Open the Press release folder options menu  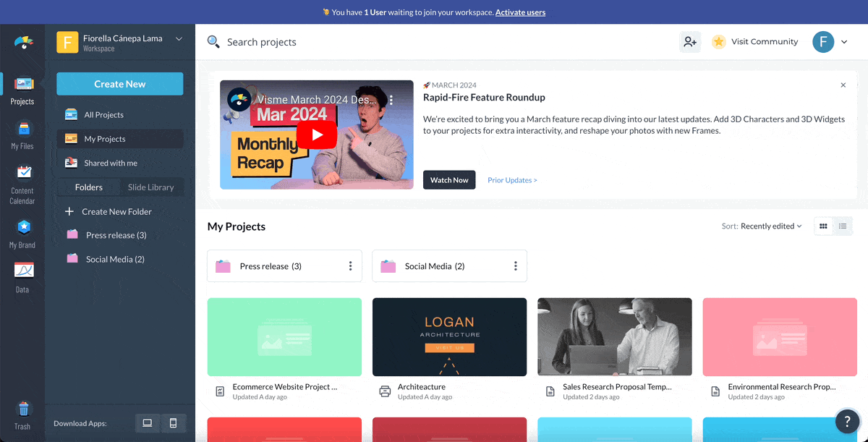351,266
